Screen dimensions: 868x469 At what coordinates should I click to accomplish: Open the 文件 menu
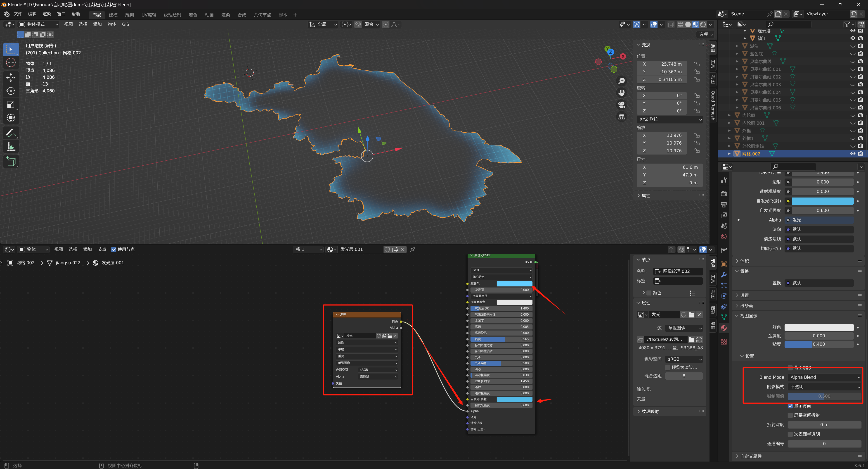coord(18,14)
